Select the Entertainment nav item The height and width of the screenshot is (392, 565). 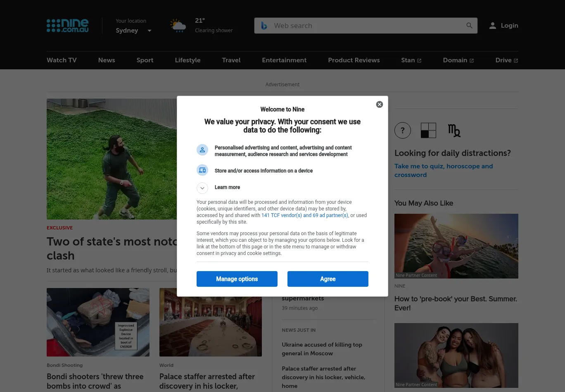[284, 60]
